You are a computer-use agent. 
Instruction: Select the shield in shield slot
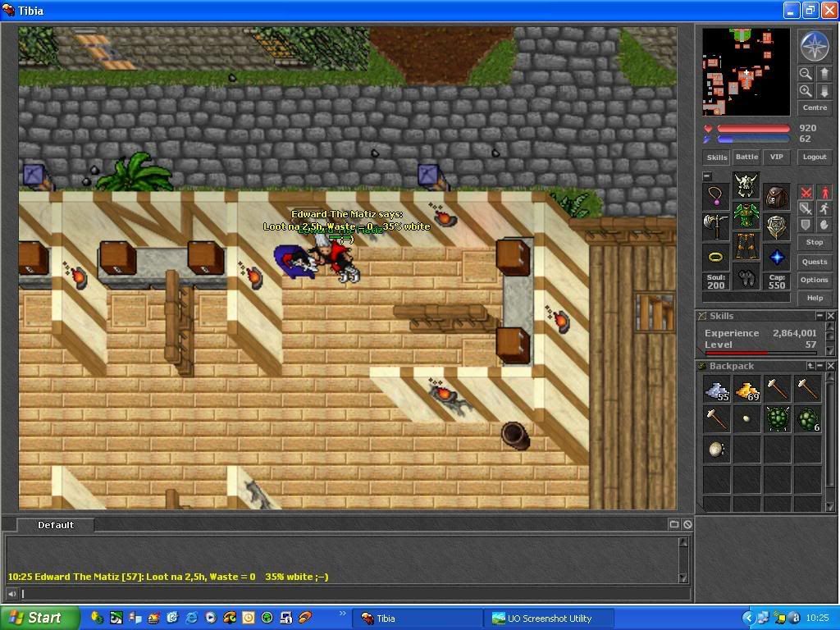pyautogui.click(x=776, y=226)
